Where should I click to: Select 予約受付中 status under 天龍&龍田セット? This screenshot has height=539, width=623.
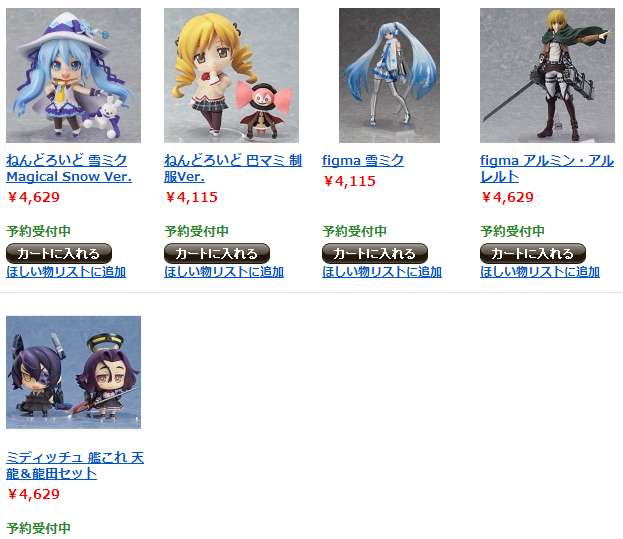39,528
